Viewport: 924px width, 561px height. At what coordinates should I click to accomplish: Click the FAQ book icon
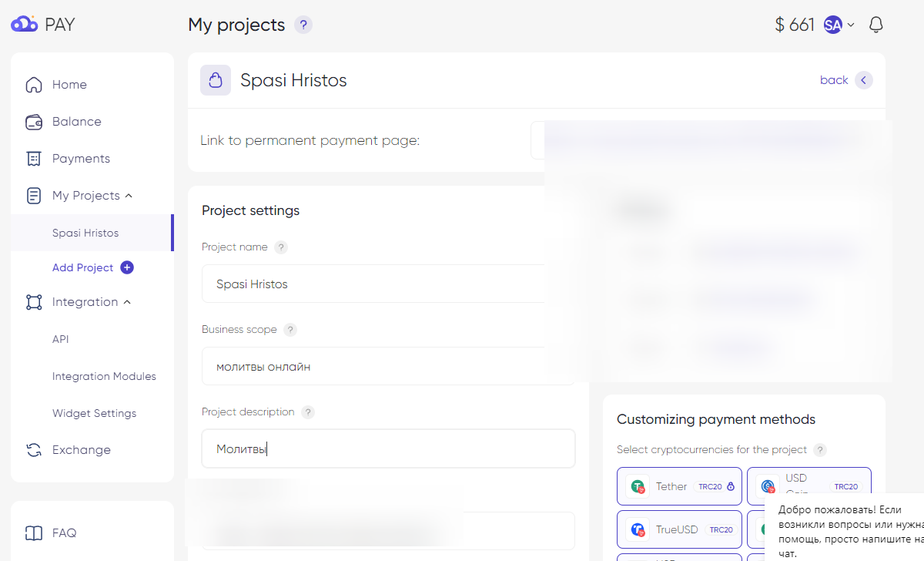(34, 533)
